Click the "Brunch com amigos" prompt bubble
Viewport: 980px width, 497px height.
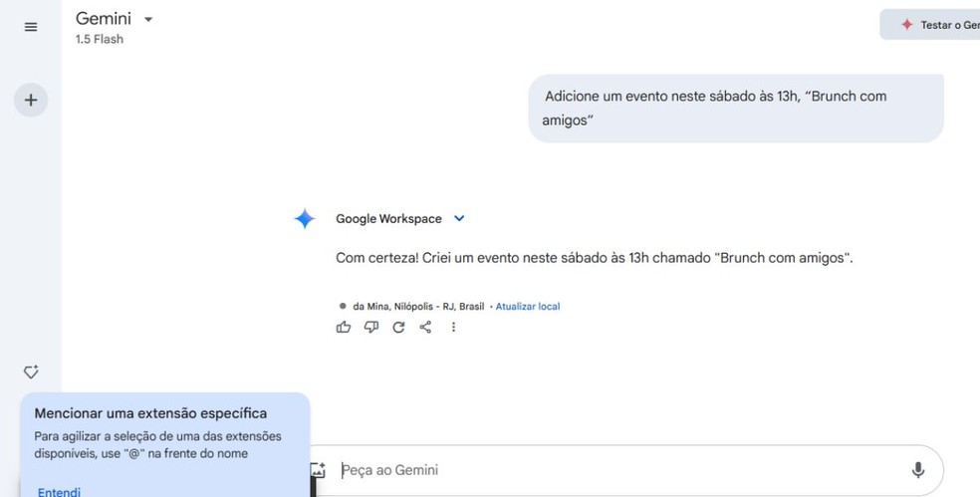coord(735,108)
